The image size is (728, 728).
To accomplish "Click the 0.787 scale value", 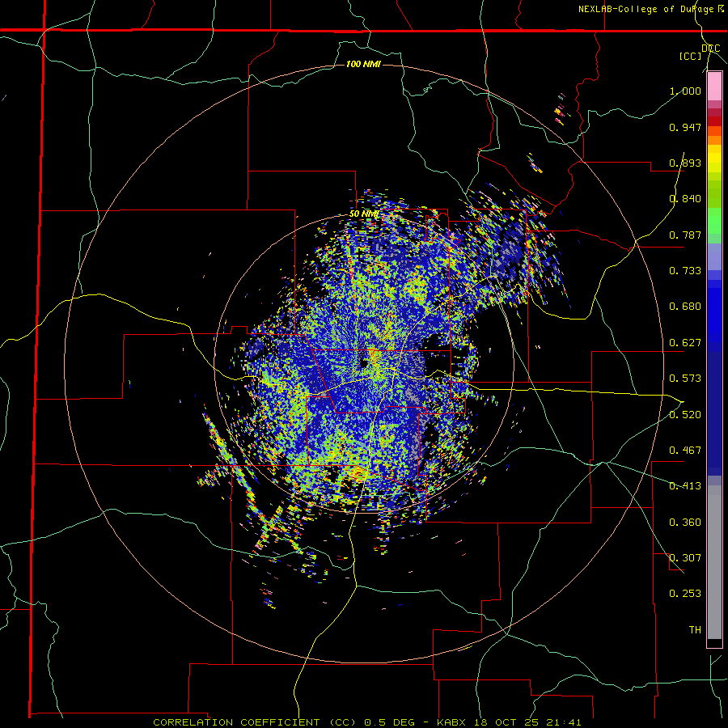I will [685, 235].
